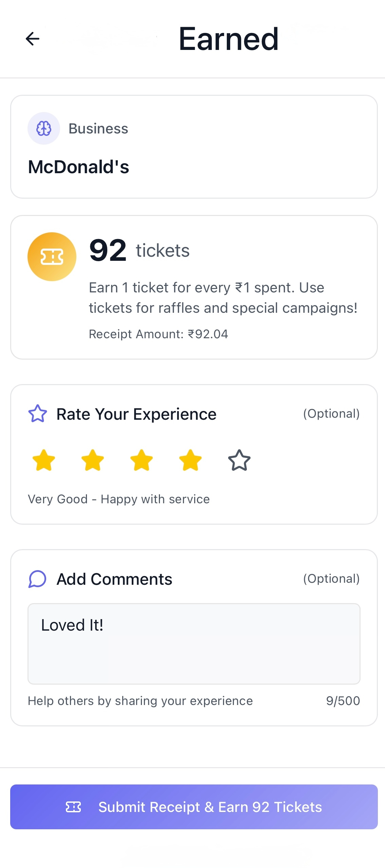Screen dimensions: 385x868
Task: Tap the speech bubble icon by Add Comments
Action: pos(37,579)
